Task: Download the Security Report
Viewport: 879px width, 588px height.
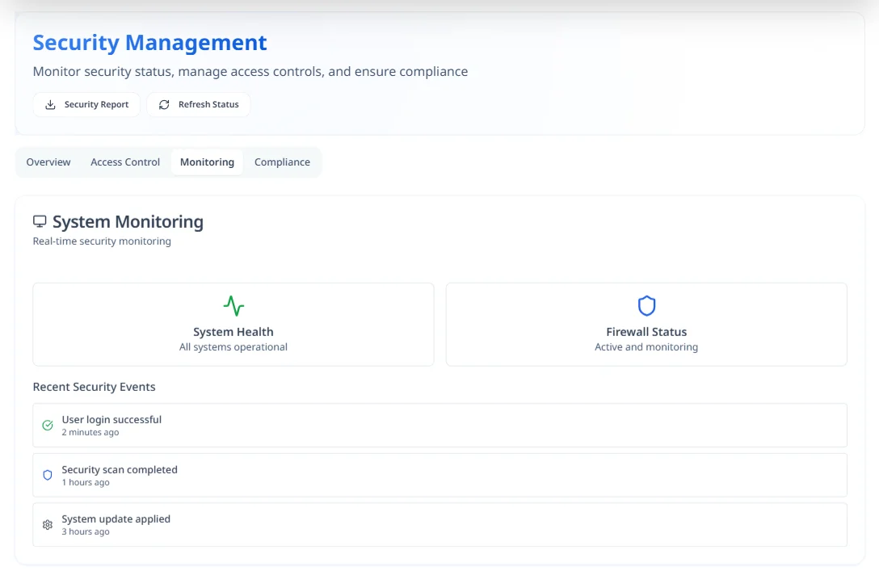Action: click(x=86, y=105)
